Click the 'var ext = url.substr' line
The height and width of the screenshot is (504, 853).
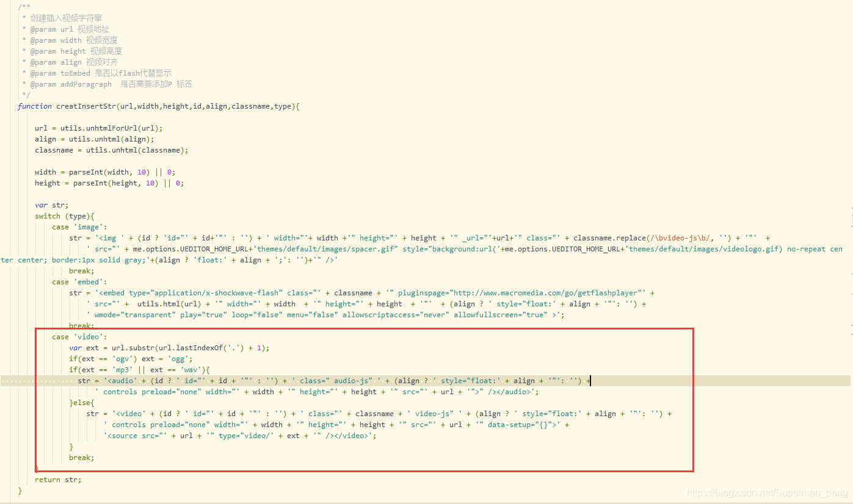[x=169, y=348]
